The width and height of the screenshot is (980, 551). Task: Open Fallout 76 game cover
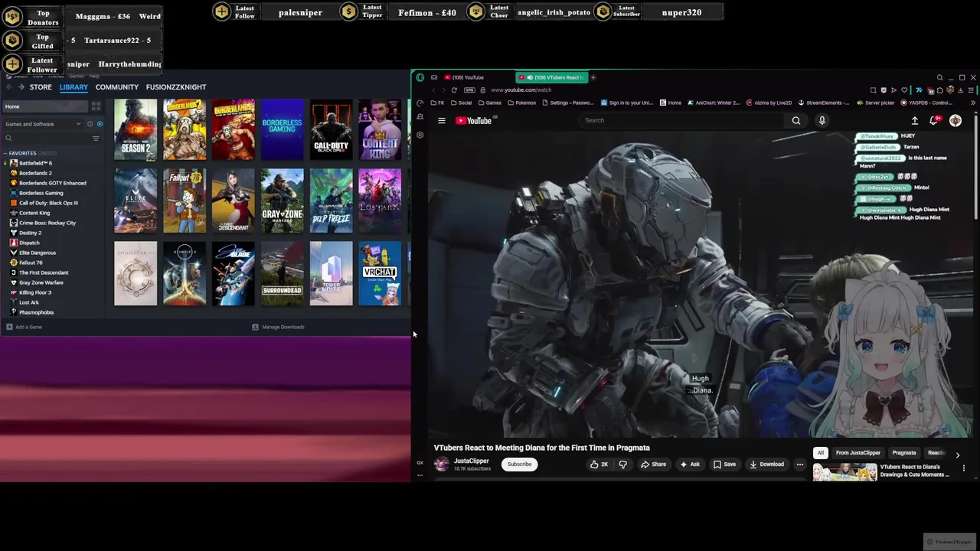[185, 201]
